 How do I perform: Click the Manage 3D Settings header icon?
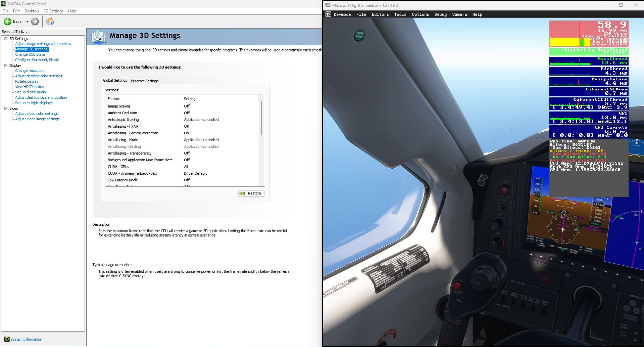98,37
